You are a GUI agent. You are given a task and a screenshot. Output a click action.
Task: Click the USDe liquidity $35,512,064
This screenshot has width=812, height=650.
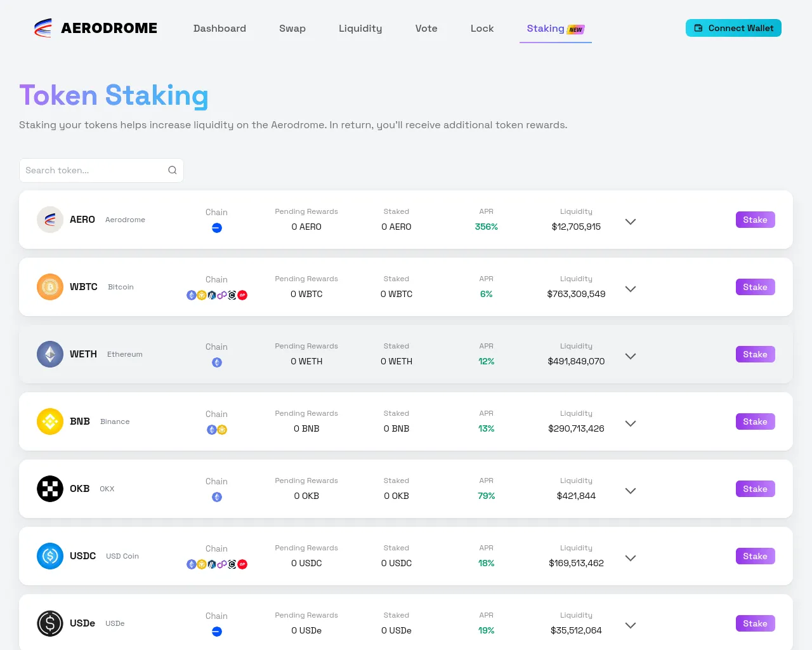[576, 630]
